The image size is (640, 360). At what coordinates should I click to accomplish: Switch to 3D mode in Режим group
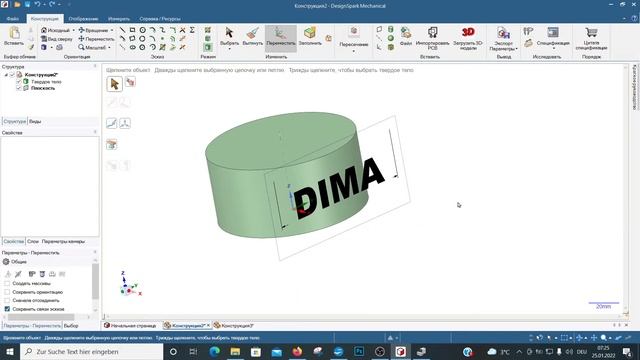point(207,47)
